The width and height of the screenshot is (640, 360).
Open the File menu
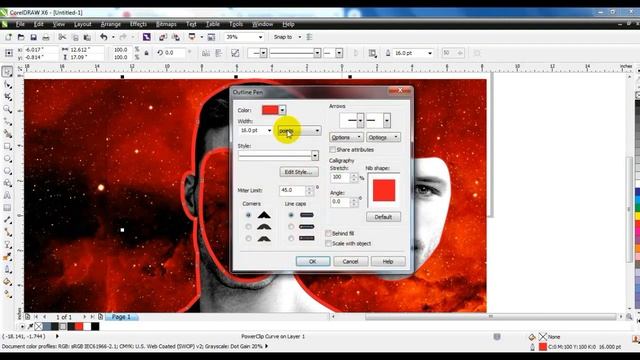pos(20,24)
